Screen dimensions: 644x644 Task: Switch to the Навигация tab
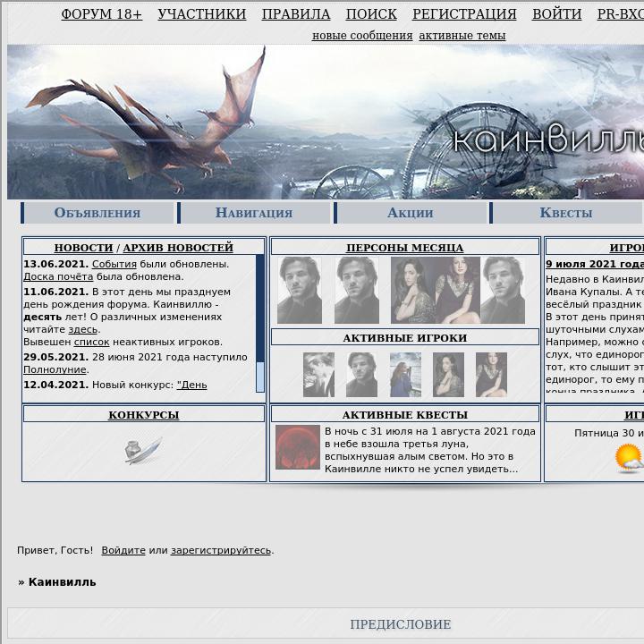point(254,213)
